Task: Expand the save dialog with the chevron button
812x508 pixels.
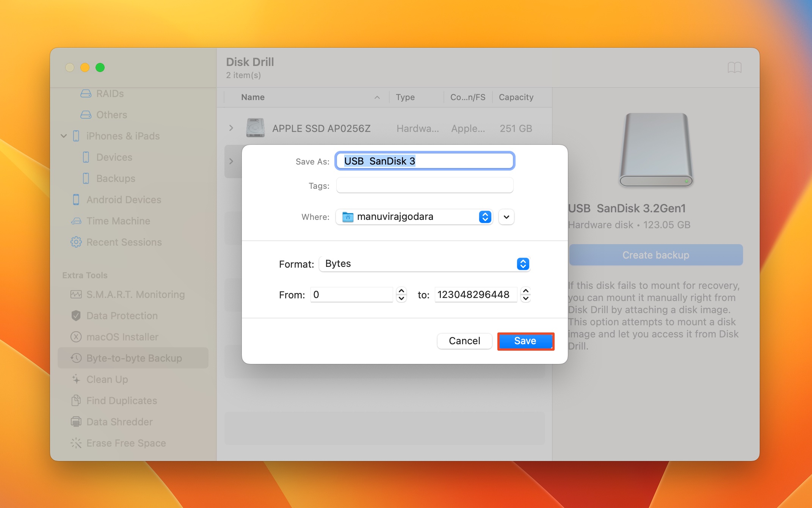Action: coord(506,217)
